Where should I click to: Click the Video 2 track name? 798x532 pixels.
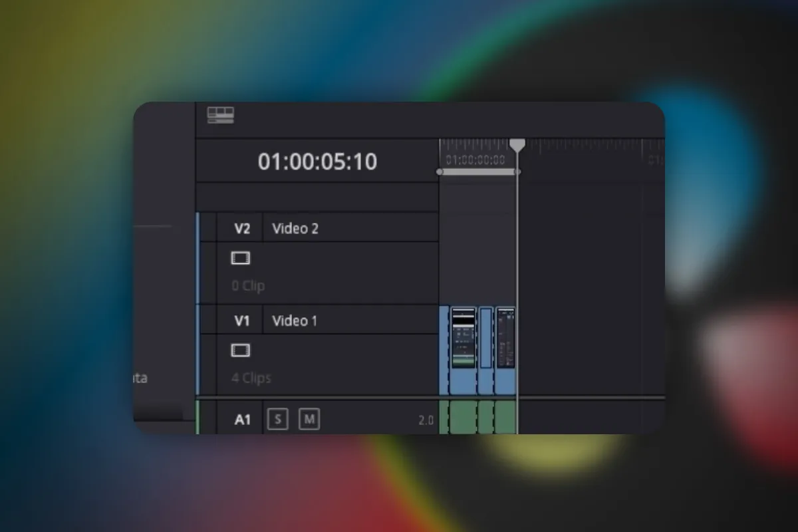click(x=295, y=229)
